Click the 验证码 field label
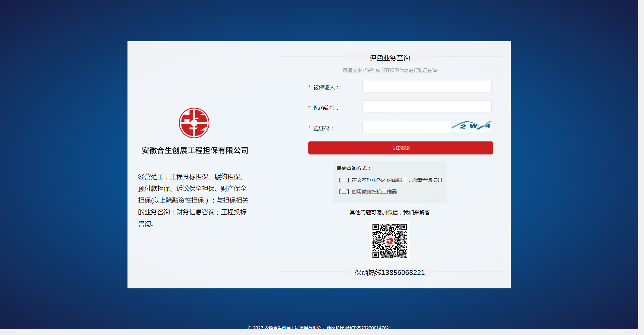 click(x=323, y=128)
